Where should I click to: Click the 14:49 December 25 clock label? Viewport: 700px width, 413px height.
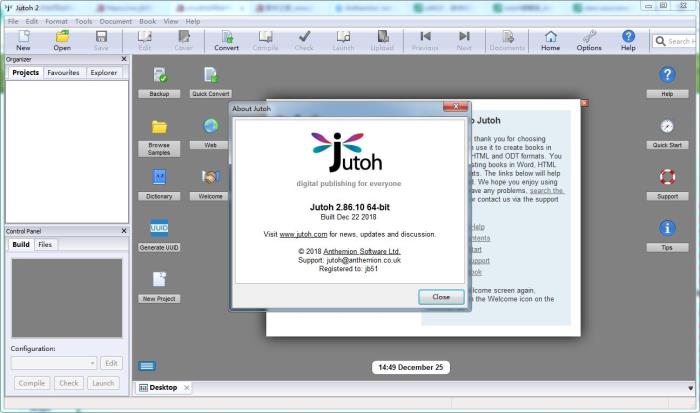coord(411,367)
